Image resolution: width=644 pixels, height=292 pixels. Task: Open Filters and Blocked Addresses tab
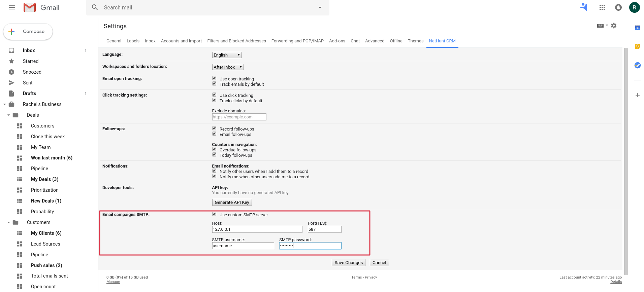coord(237,41)
